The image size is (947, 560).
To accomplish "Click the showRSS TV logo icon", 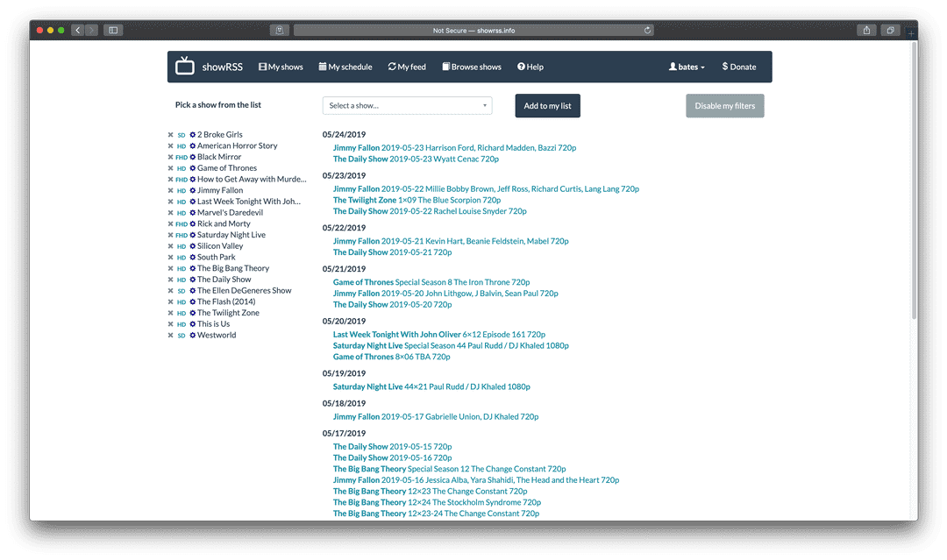I will coord(185,66).
